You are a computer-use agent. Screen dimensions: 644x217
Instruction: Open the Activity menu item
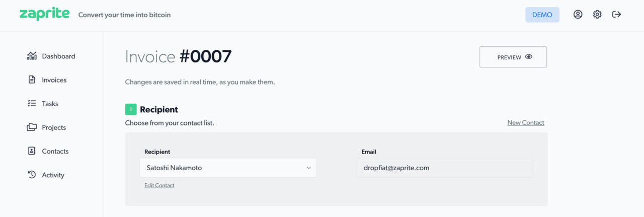[53, 175]
